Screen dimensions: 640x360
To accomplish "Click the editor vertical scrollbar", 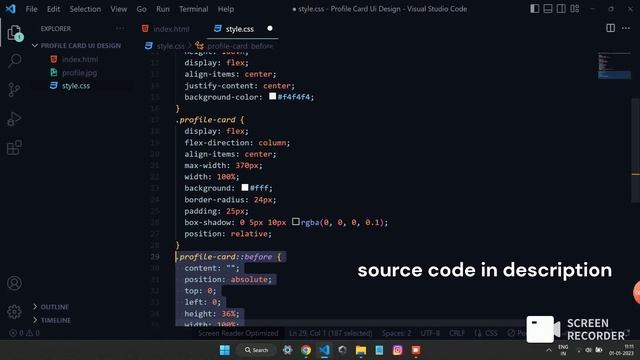I will pos(636,151).
